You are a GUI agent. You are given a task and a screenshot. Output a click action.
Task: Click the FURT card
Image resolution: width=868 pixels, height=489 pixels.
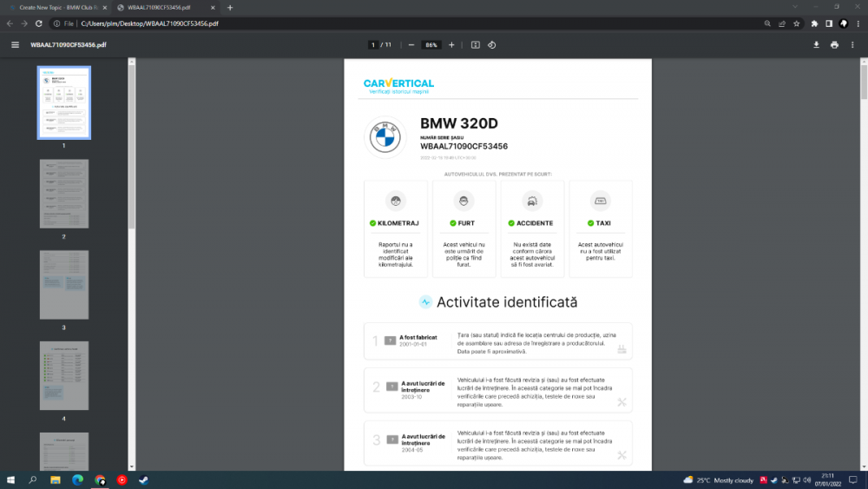464,228
